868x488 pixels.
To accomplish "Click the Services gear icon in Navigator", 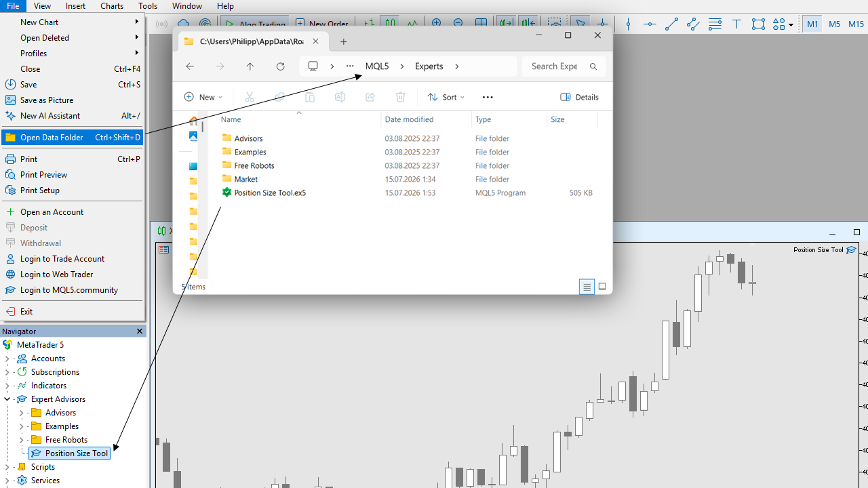I will [22, 481].
